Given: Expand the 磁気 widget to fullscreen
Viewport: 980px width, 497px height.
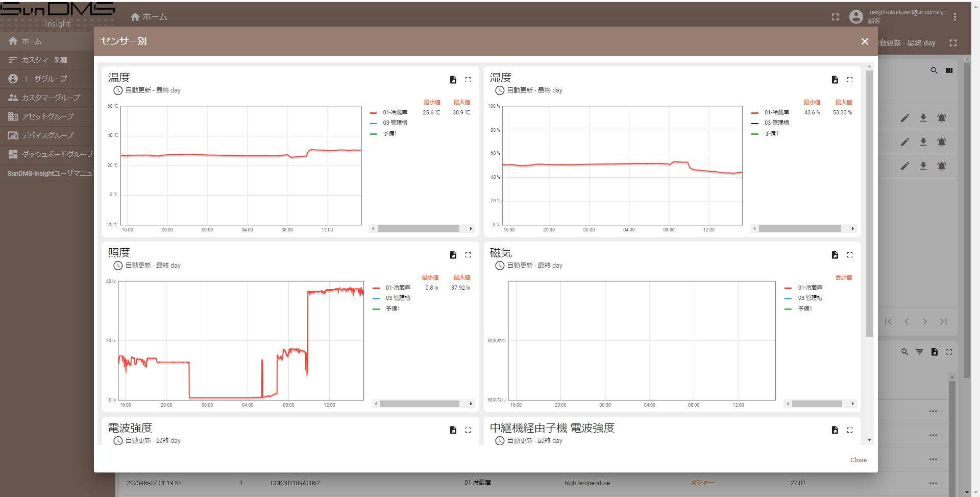Looking at the screenshot, I should point(850,255).
